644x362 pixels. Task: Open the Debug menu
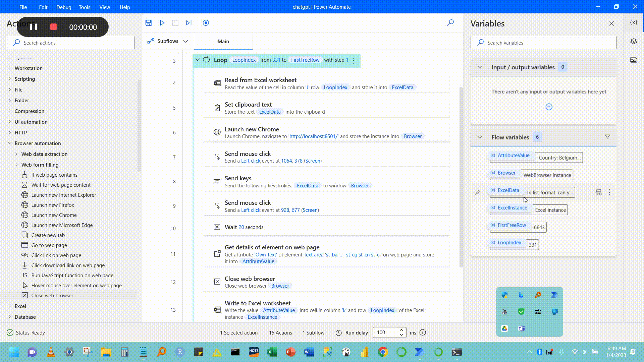64,7
